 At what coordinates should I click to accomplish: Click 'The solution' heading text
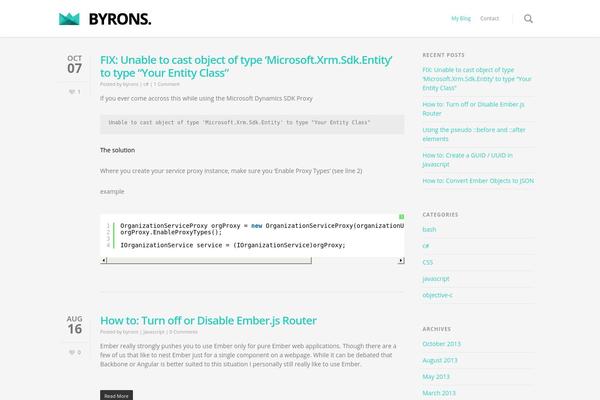[x=117, y=150]
